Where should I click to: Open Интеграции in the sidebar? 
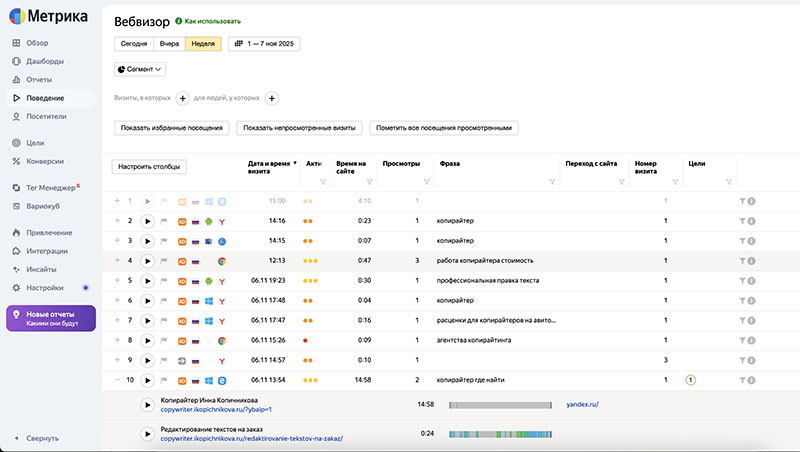point(46,251)
